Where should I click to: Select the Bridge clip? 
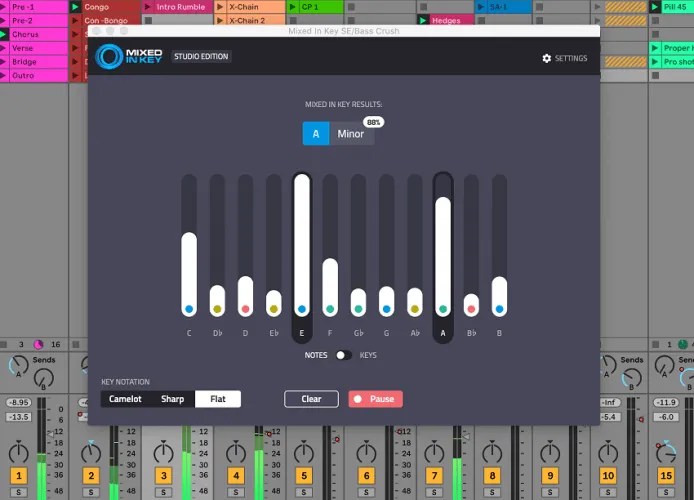[34, 62]
